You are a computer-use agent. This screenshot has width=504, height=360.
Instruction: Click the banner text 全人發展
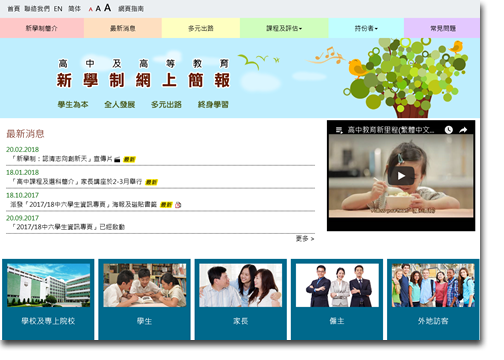[120, 104]
